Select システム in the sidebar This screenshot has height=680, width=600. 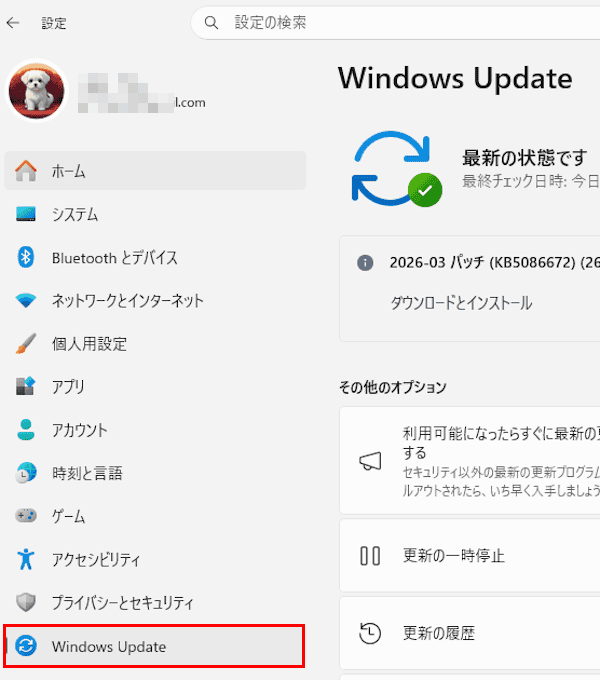(x=155, y=214)
